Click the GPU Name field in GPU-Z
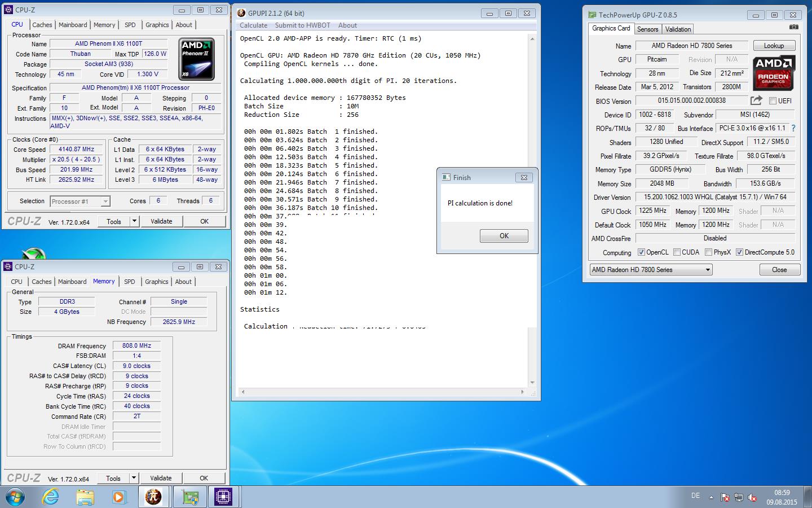Screen dimensions: 812x508 coord(692,46)
